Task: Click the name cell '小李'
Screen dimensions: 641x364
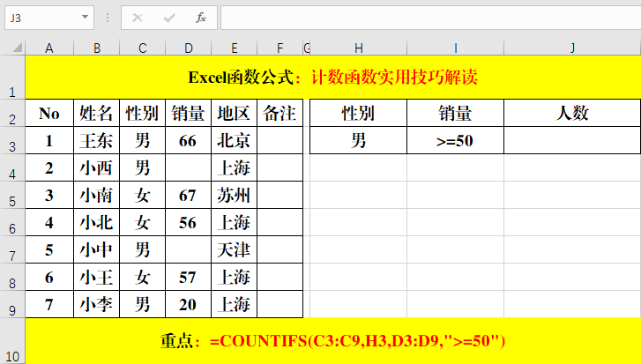Action: pyautogui.click(x=96, y=304)
